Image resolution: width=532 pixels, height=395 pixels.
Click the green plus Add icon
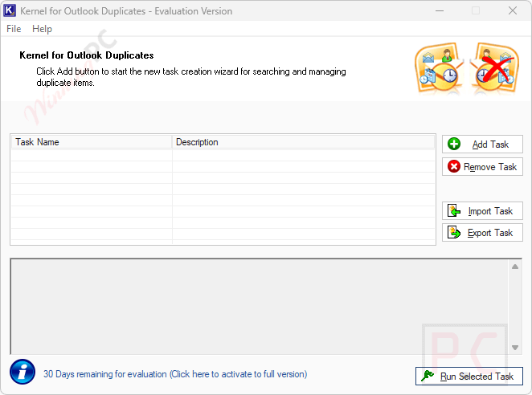click(453, 144)
